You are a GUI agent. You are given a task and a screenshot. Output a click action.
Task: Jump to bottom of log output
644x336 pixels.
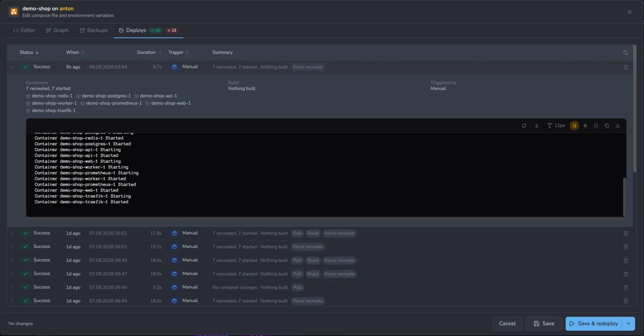pos(537,126)
